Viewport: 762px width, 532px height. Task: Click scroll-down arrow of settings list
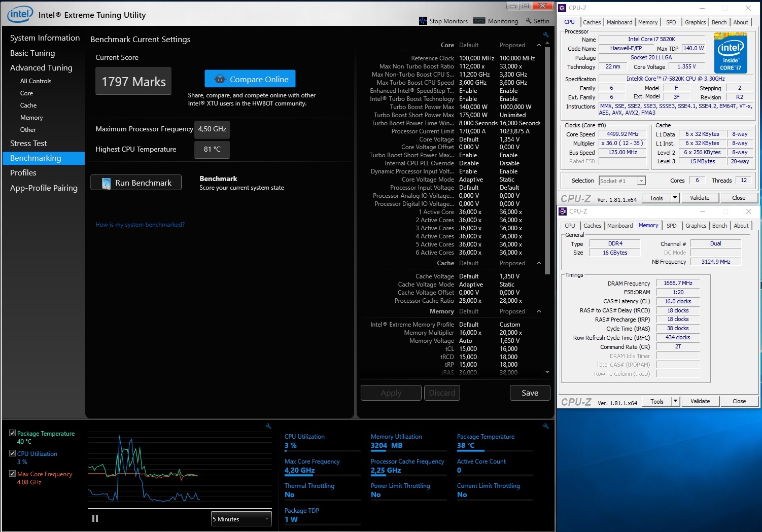[547, 372]
